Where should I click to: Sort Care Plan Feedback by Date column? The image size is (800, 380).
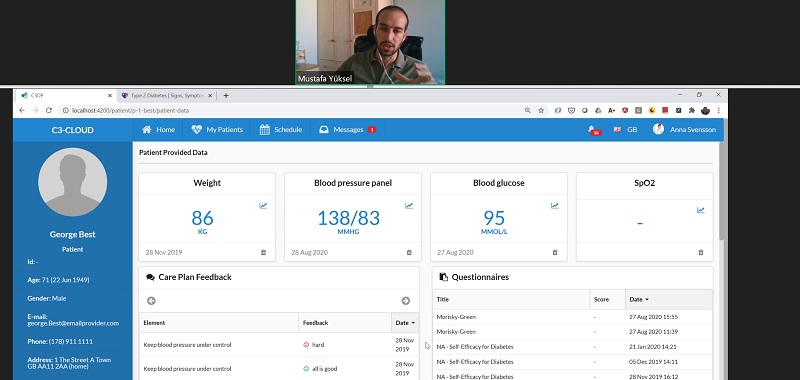click(x=405, y=323)
